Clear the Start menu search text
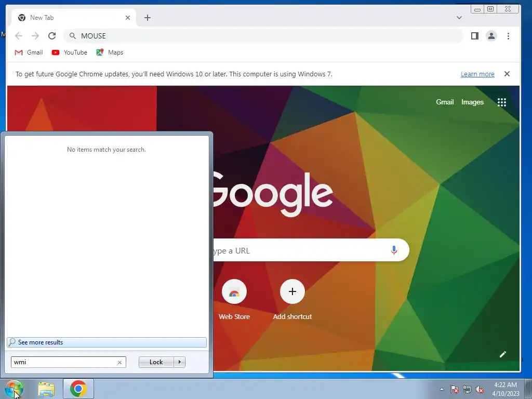This screenshot has height=399, width=532. (x=119, y=362)
